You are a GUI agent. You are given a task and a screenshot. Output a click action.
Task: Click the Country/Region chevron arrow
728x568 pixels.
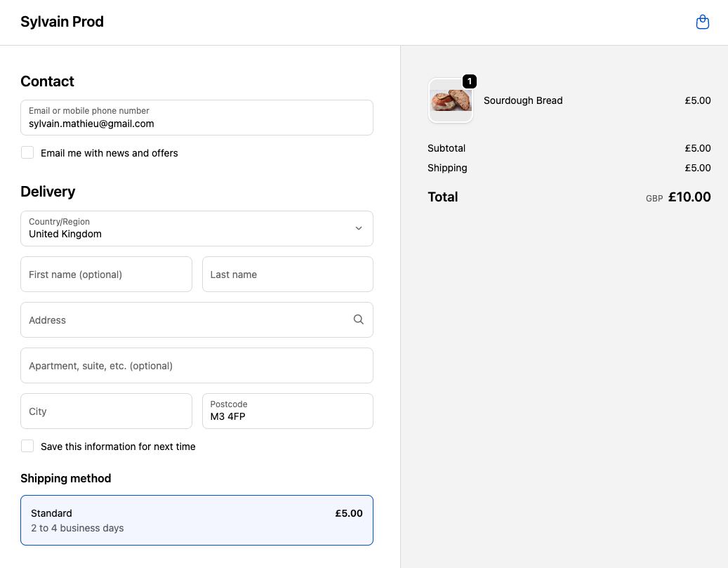358,228
